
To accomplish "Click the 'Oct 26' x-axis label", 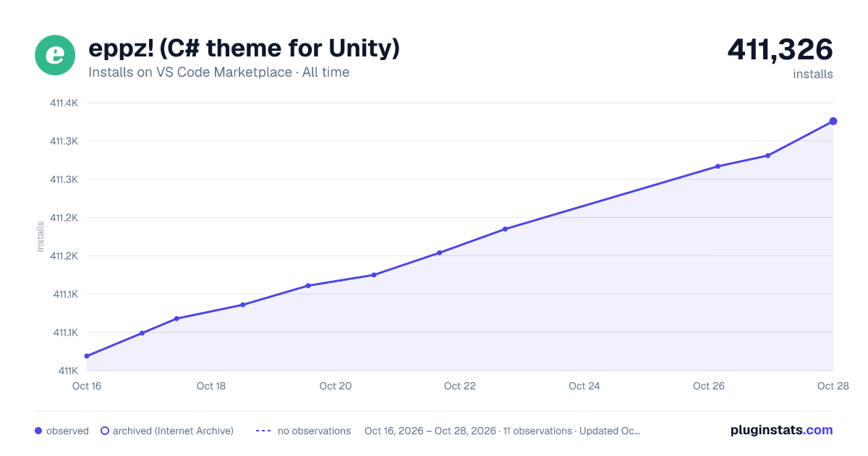I will click(709, 386).
